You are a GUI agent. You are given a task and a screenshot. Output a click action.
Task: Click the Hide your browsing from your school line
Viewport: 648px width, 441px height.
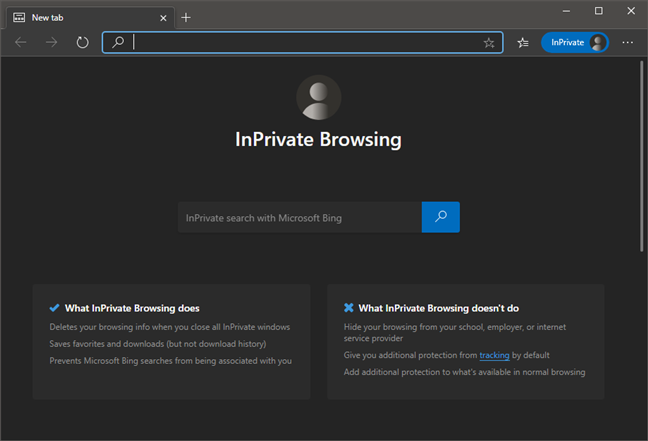455,332
